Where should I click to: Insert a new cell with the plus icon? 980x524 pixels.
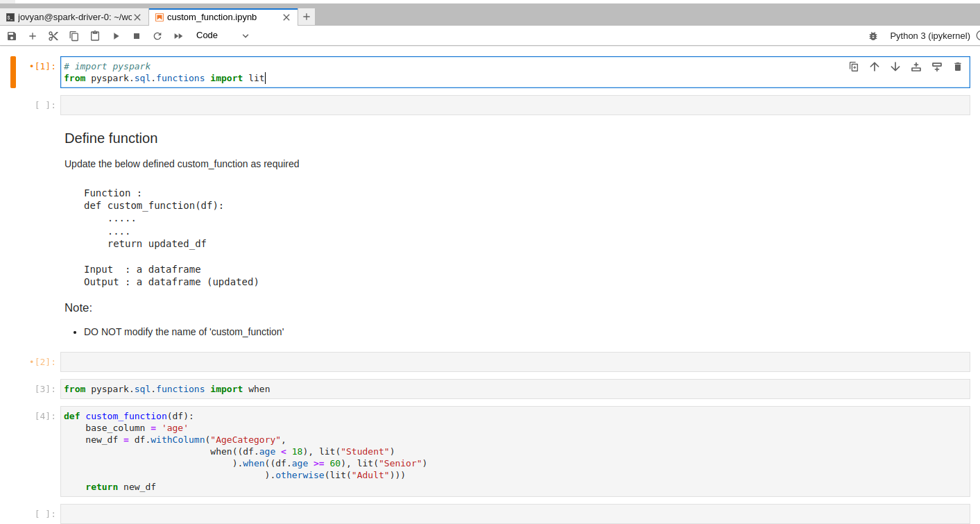(32, 36)
